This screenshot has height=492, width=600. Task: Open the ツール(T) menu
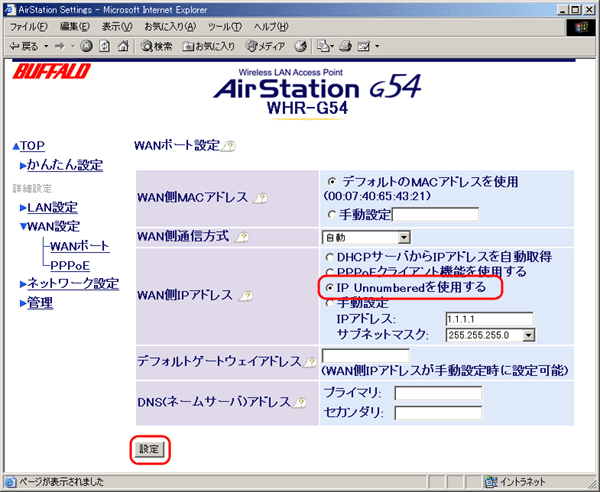click(x=225, y=27)
